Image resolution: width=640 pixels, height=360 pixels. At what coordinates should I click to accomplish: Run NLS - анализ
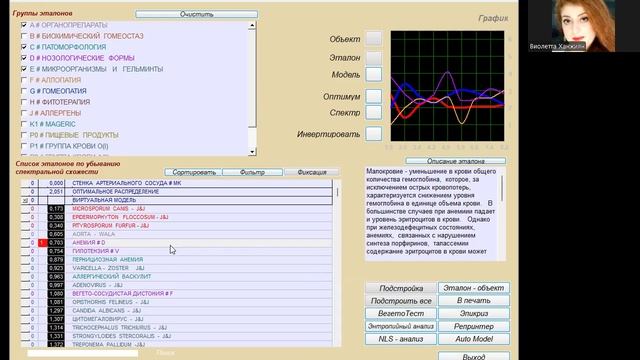tap(401, 339)
